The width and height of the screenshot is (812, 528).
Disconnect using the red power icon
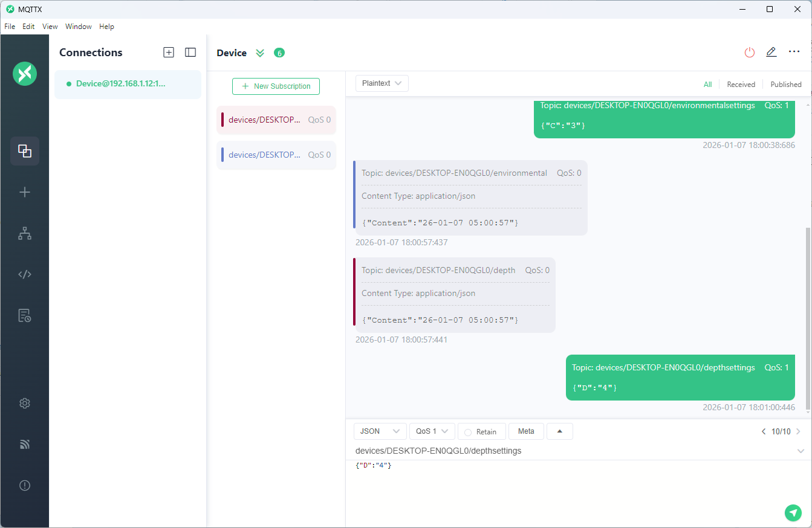(749, 53)
